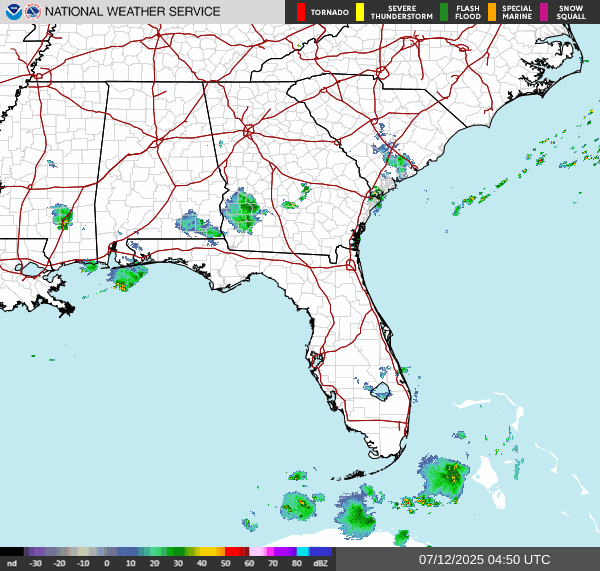
Task: Click the NOAA logo icon
Action: (x=14, y=12)
